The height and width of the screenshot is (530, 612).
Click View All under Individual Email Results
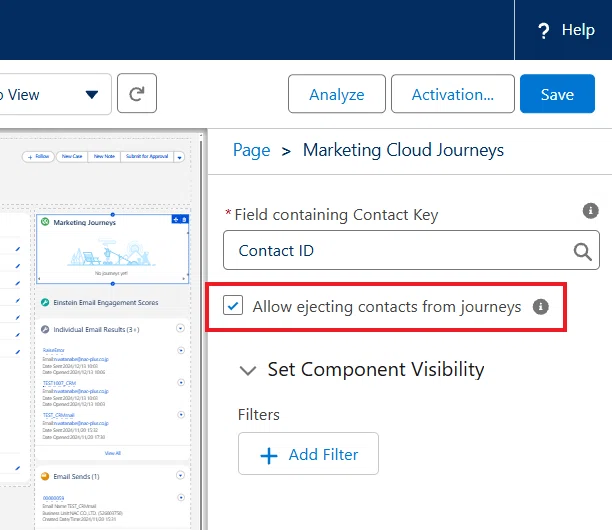(x=113, y=453)
